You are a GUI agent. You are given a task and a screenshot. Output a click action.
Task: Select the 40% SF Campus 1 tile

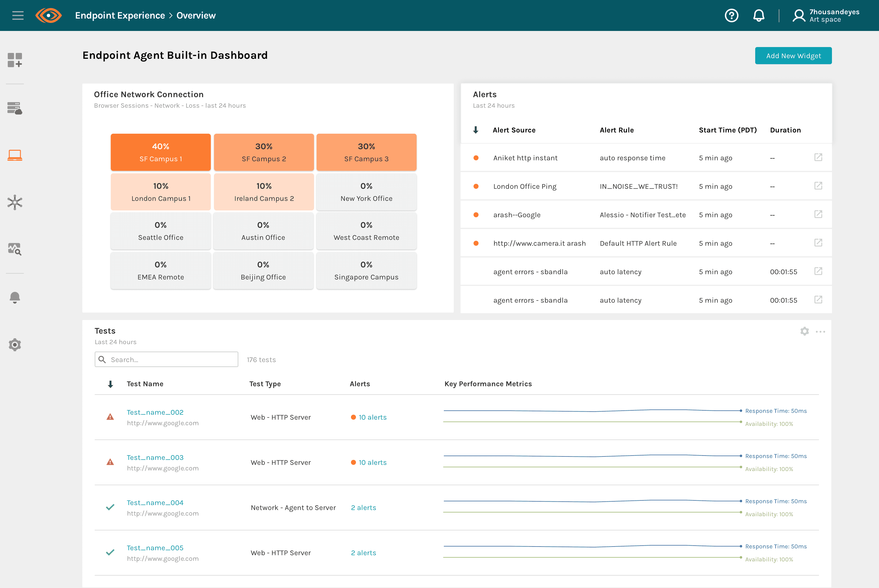(x=161, y=152)
